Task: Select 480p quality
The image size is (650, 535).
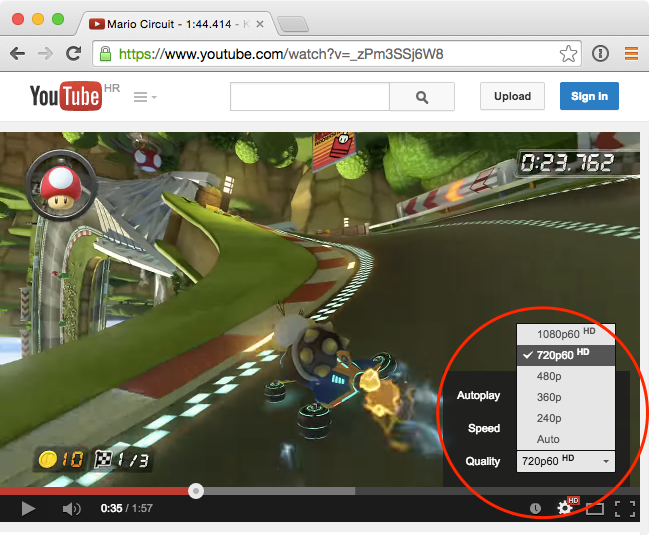Action: click(566, 376)
